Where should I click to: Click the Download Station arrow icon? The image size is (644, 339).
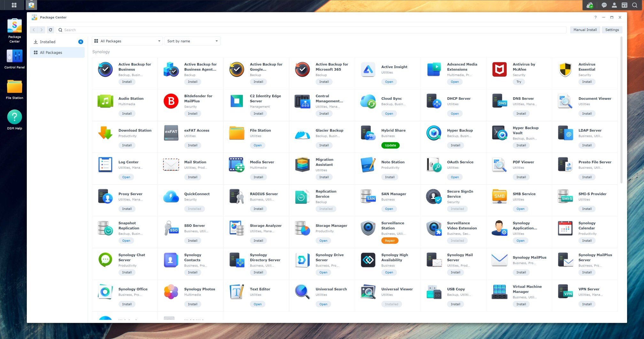coord(105,133)
